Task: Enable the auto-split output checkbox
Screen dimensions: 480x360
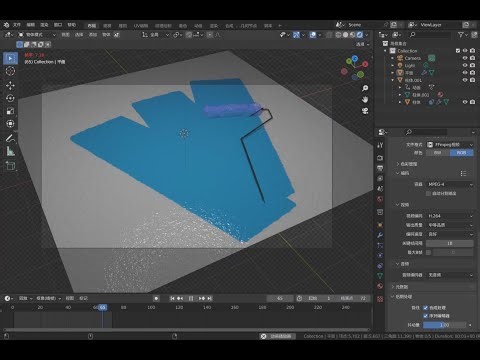Action: click(429, 194)
